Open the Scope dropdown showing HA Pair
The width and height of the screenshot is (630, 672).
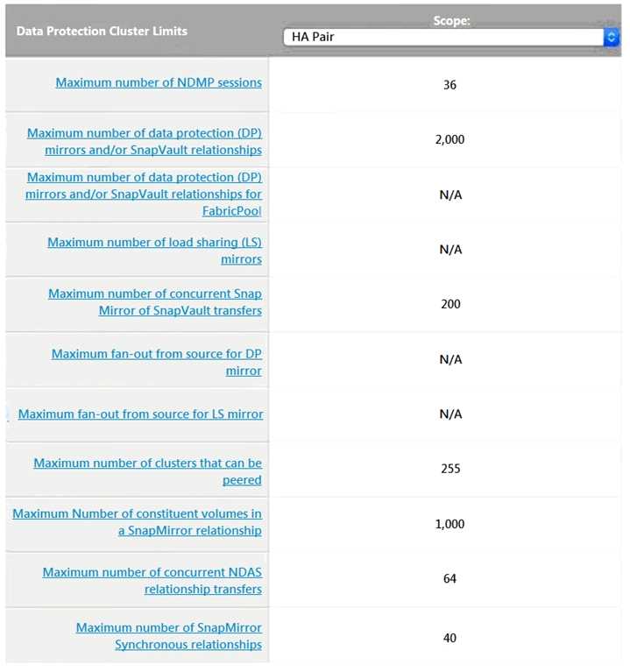(450, 38)
